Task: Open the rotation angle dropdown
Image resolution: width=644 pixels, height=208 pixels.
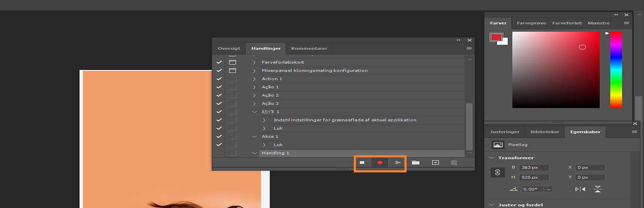Action: [x=548, y=189]
